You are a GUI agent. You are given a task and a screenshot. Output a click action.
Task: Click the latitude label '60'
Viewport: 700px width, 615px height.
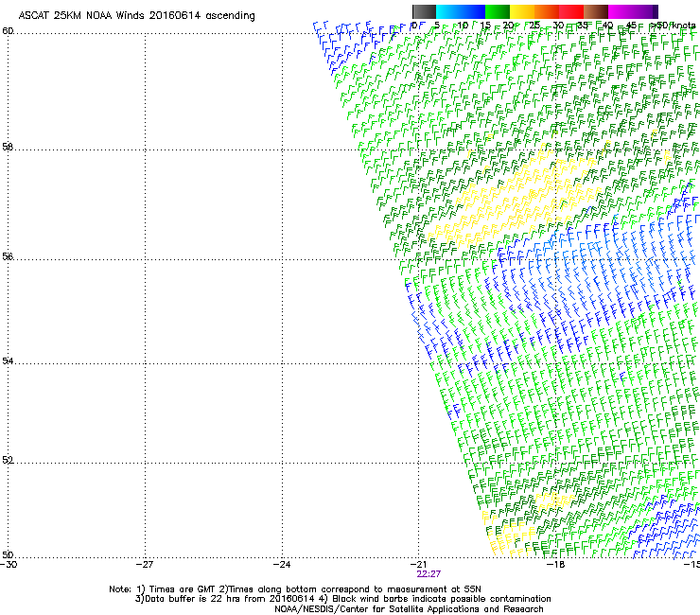click(x=8, y=31)
